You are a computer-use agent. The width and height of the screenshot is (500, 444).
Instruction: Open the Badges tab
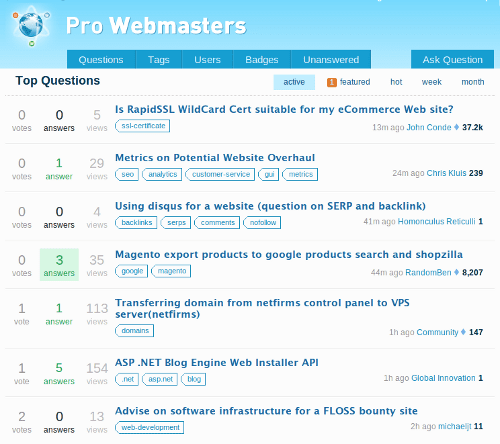[262, 60]
